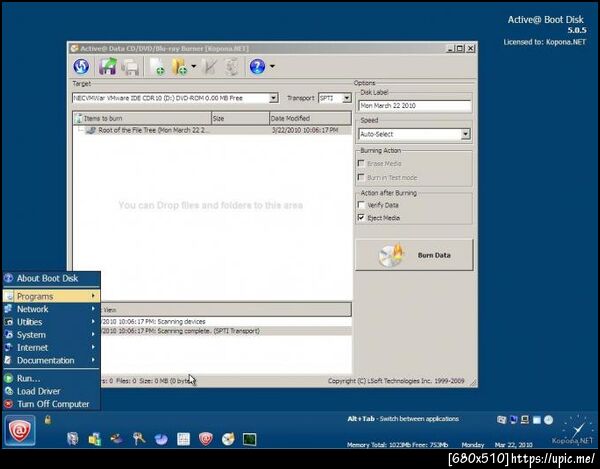Open the Internet submenu
600x469 pixels.
coord(51,348)
